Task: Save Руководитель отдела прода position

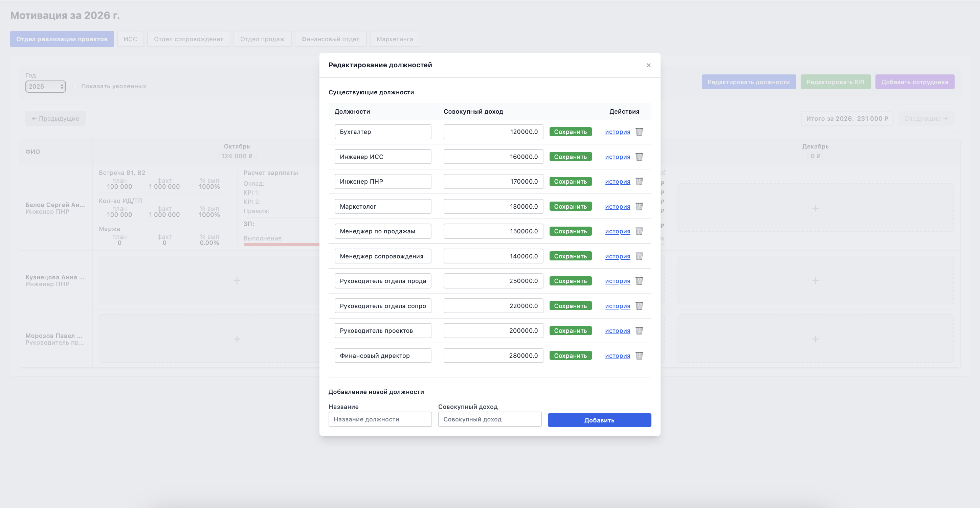Action: click(570, 281)
